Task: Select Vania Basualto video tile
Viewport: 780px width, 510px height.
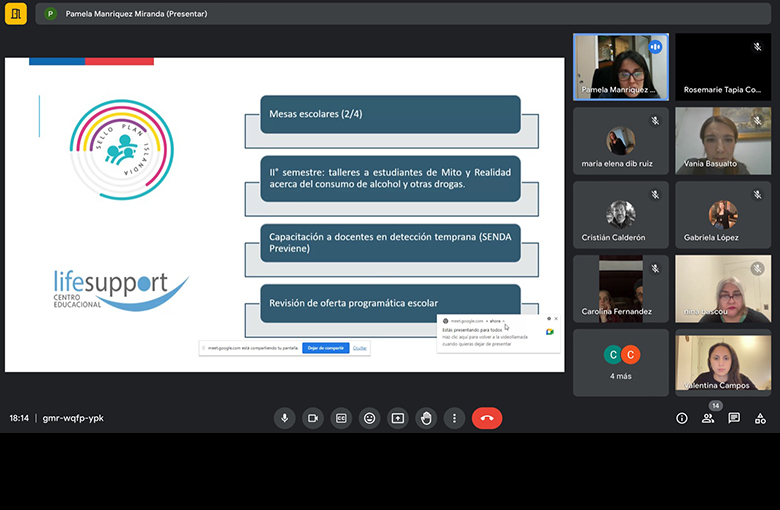Action: point(723,141)
